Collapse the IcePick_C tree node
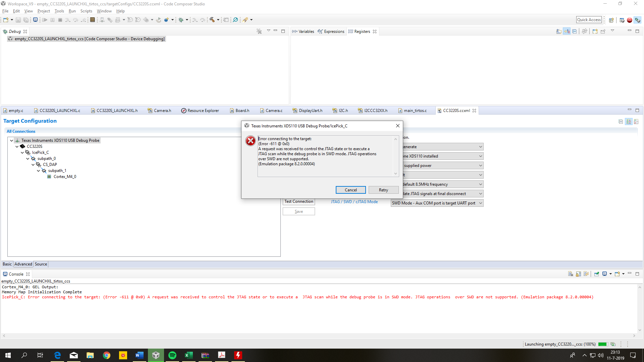Viewport: 644px width, 362px height. 22,153
